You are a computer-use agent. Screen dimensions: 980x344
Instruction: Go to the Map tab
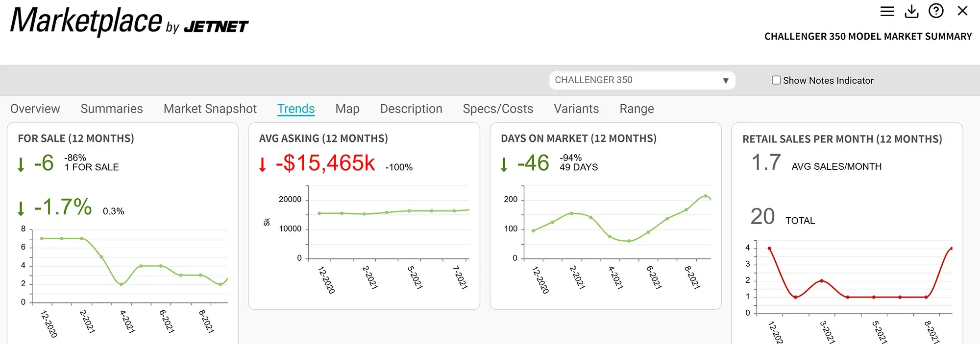pos(347,109)
